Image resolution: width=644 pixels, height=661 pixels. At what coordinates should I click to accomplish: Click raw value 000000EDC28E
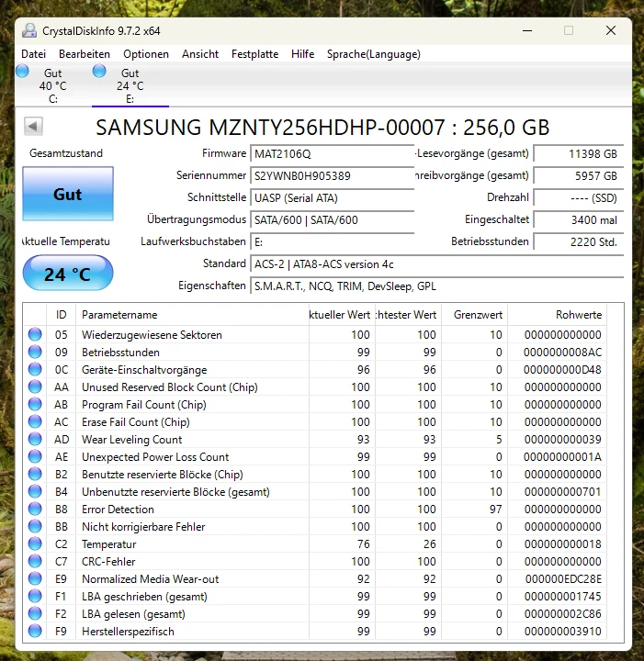563,578
